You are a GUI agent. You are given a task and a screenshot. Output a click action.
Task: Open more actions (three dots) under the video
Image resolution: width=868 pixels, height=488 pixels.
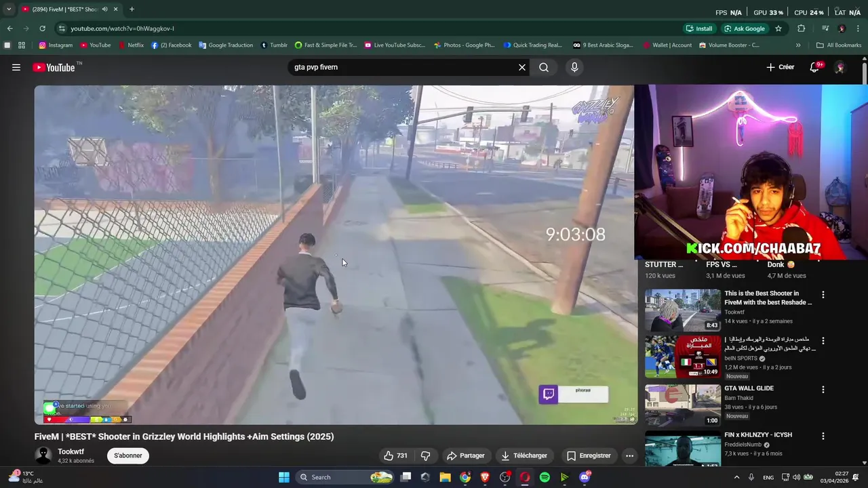[x=629, y=455]
